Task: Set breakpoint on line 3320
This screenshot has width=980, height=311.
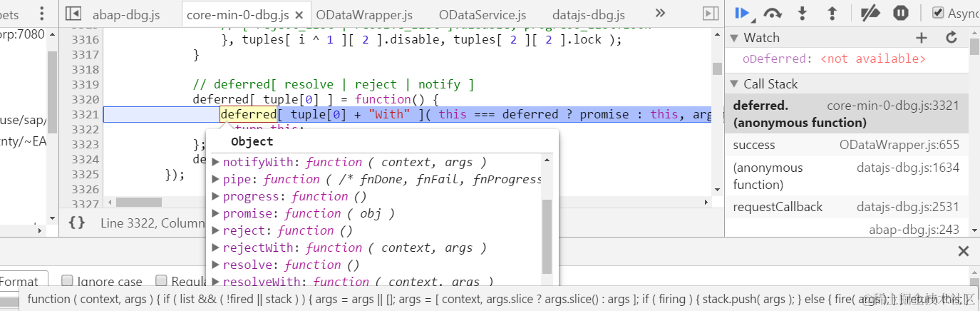Action: click(85, 99)
